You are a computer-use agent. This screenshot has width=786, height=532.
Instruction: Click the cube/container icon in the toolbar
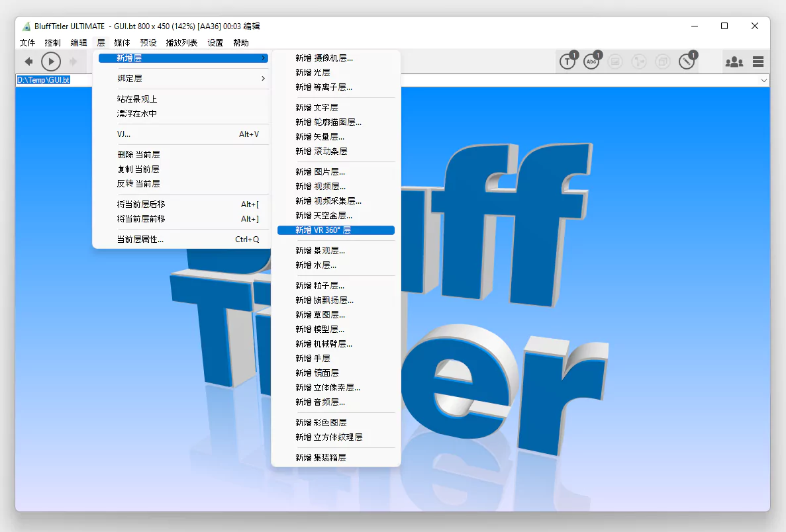(663, 61)
